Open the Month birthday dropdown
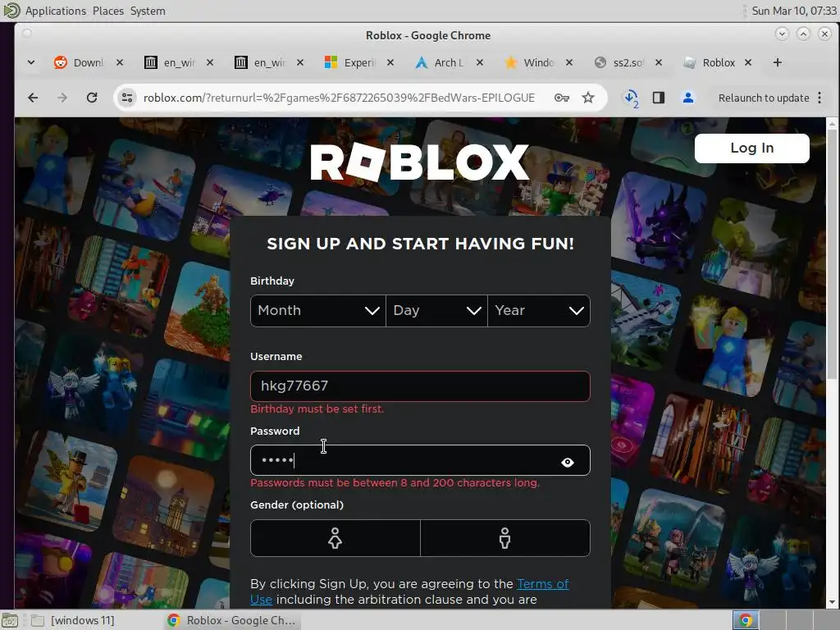This screenshot has height=630, width=840. pyautogui.click(x=317, y=311)
